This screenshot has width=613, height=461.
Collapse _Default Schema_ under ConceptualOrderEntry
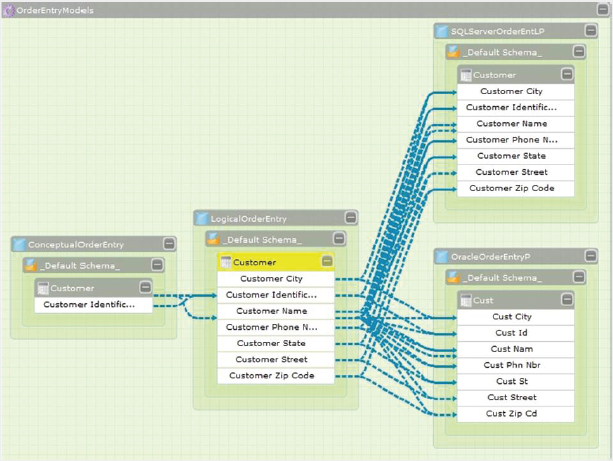[157, 265]
